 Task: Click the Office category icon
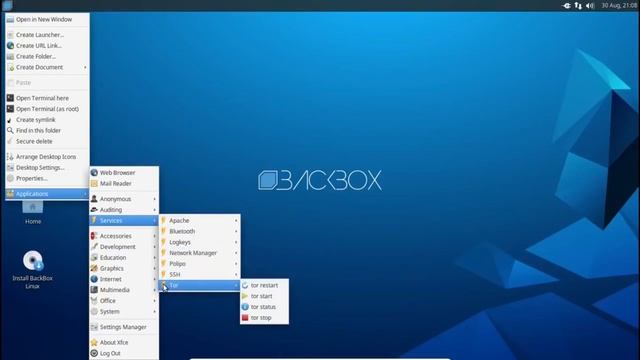coord(94,300)
